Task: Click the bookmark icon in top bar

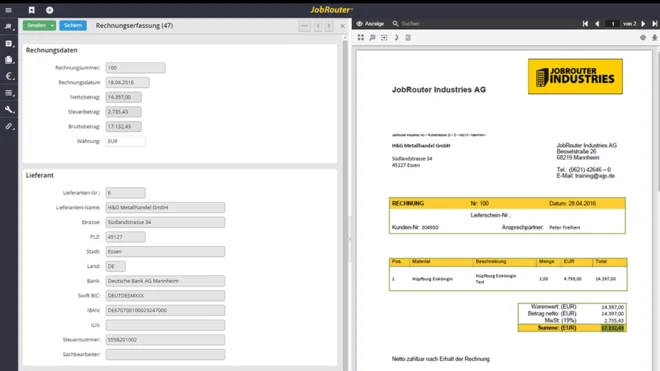Action: click(32, 10)
